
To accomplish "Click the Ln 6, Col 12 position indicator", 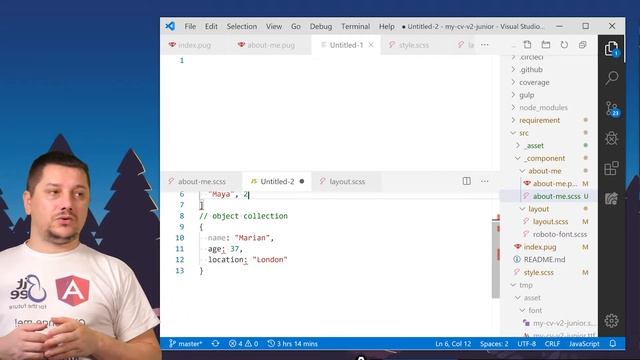I will pos(453,344).
